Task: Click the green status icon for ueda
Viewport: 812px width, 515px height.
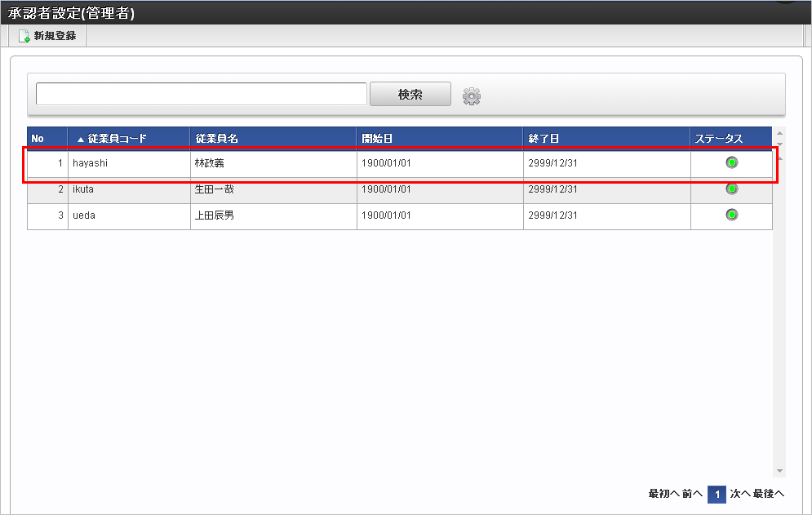Action: click(x=732, y=215)
